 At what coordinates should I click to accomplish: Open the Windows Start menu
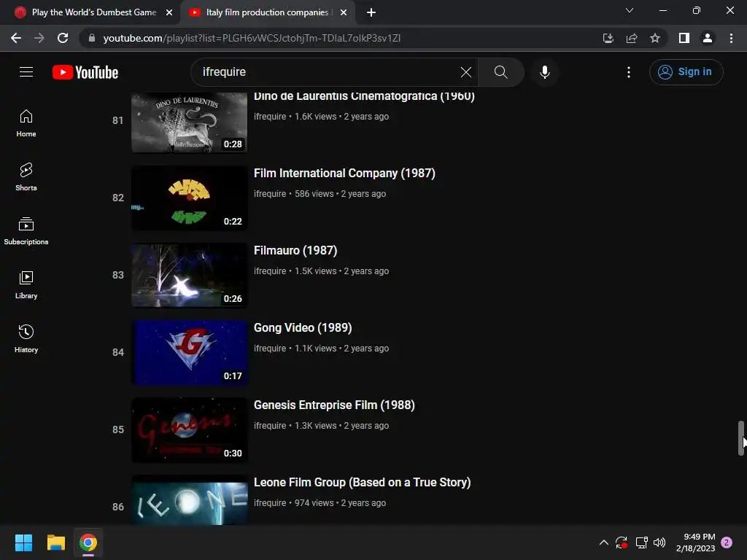pos(23,542)
